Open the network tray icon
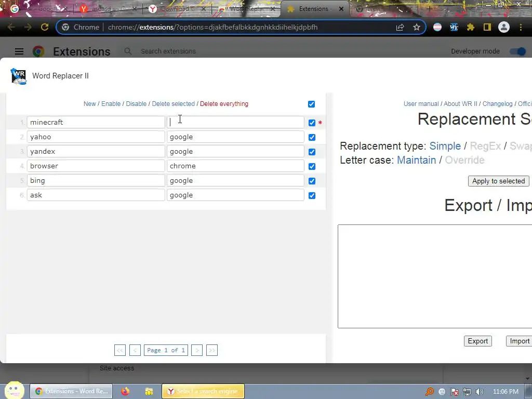The width and height of the screenshot is (532, 399). point(467,392)
